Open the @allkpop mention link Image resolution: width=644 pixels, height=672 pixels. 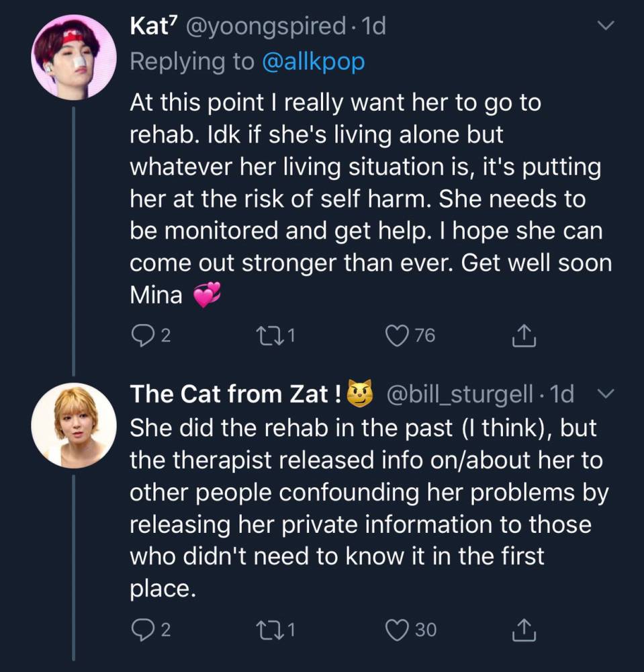[x=312, y=61]
